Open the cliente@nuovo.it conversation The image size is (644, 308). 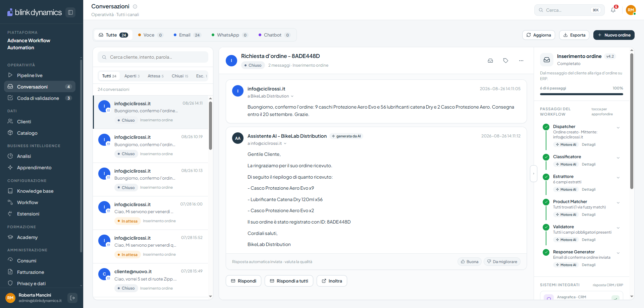coord(151,280)
